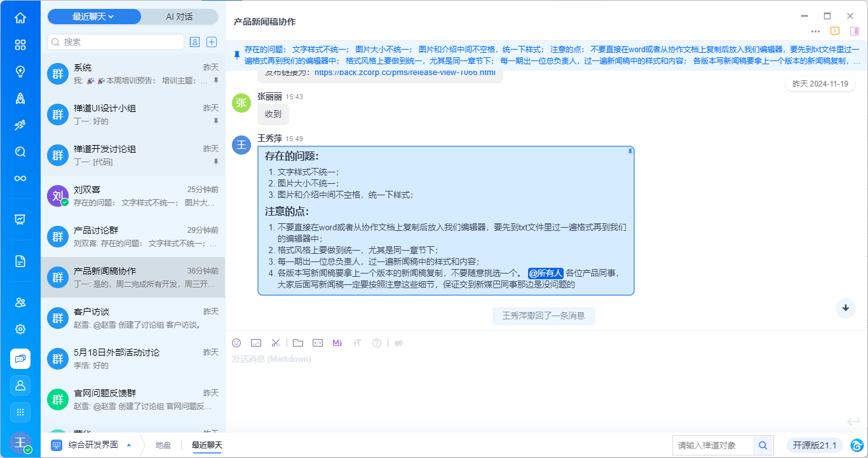Open the 禅道UI设计小组 chat

click(133, 114)
